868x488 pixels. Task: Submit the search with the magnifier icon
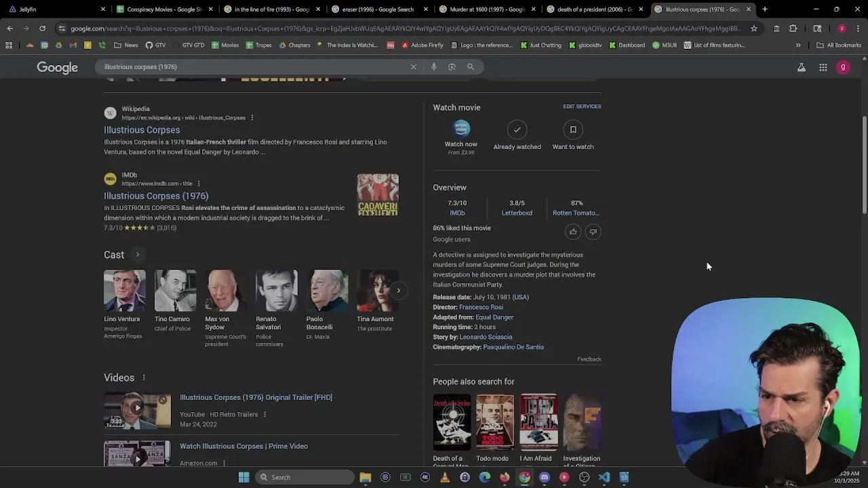(471, 67)
